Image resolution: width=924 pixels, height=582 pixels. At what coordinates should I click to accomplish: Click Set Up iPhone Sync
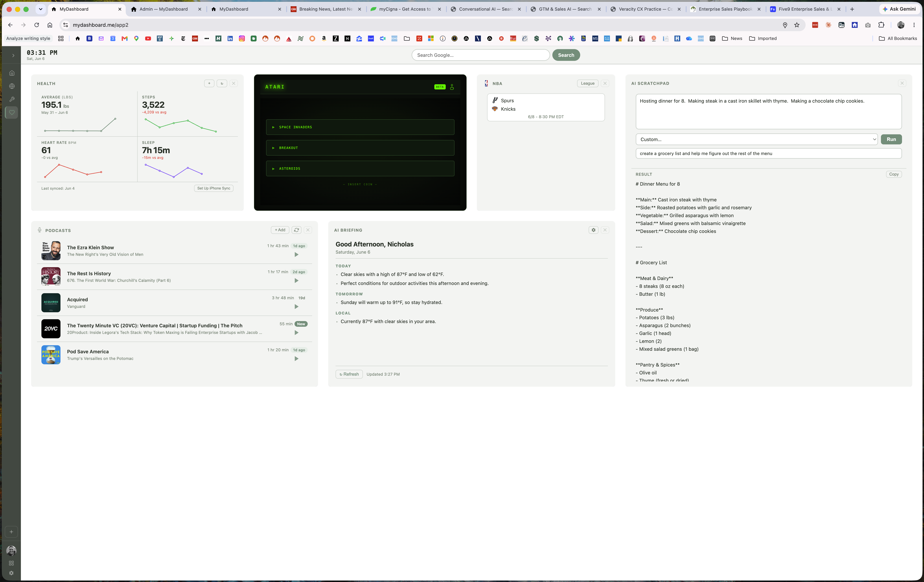(x=214, y=188)
